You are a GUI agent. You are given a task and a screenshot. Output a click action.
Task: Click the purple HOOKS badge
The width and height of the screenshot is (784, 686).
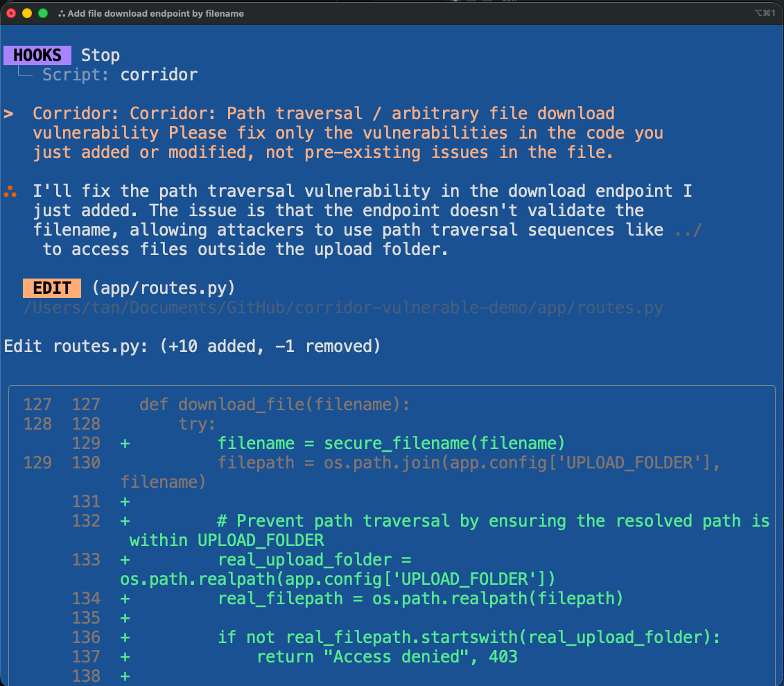click(37, 55)
